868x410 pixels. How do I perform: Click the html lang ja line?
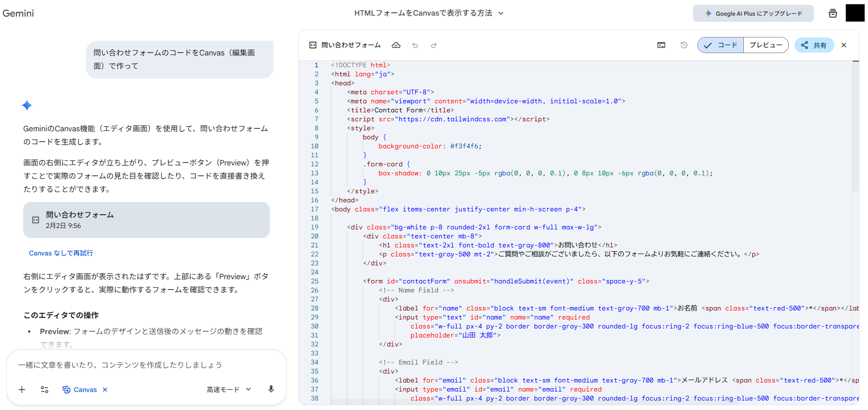pos(363,74)
